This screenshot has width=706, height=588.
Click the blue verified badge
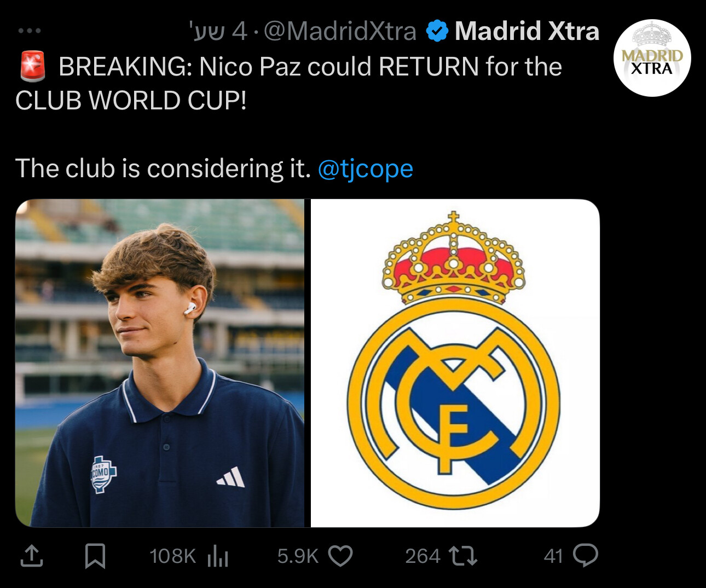[x=437, y=31]
